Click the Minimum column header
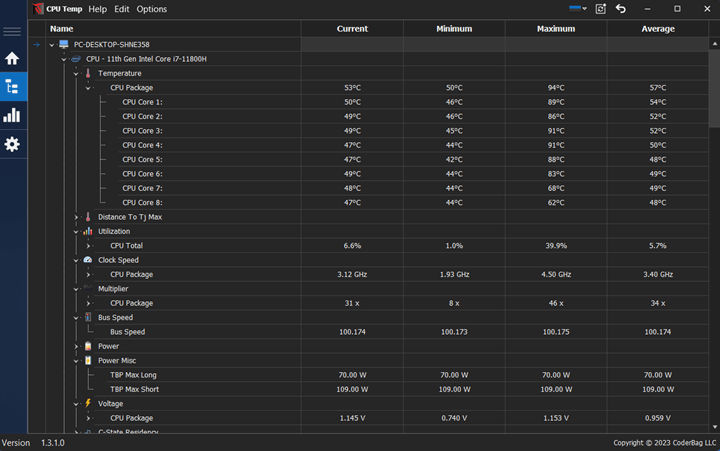Viewport: 720px width, 451px height. pos(454,28)
